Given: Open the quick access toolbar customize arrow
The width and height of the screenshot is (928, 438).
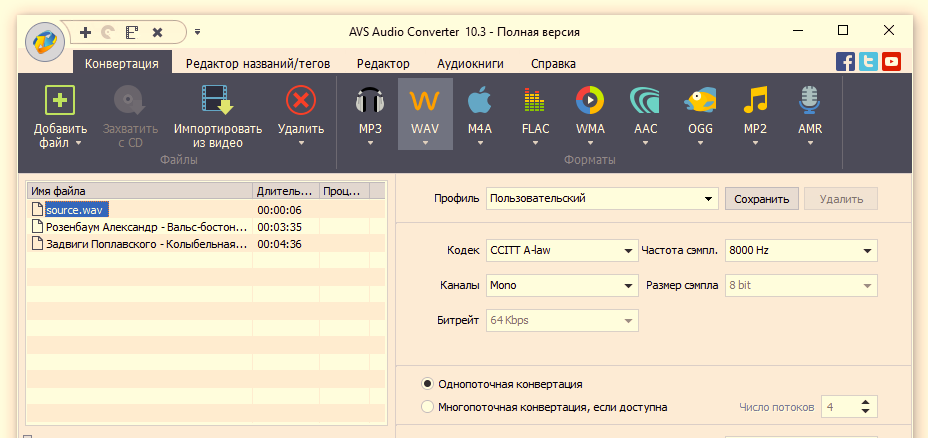Looking at the screenshot, I should tap(197, 32).
